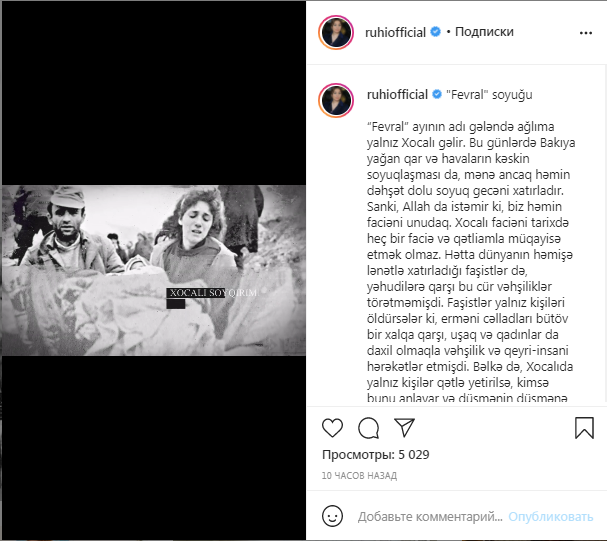Toggle the Подписки following button
The height and width of the screenshot is (541, 607).
[484, 32]
